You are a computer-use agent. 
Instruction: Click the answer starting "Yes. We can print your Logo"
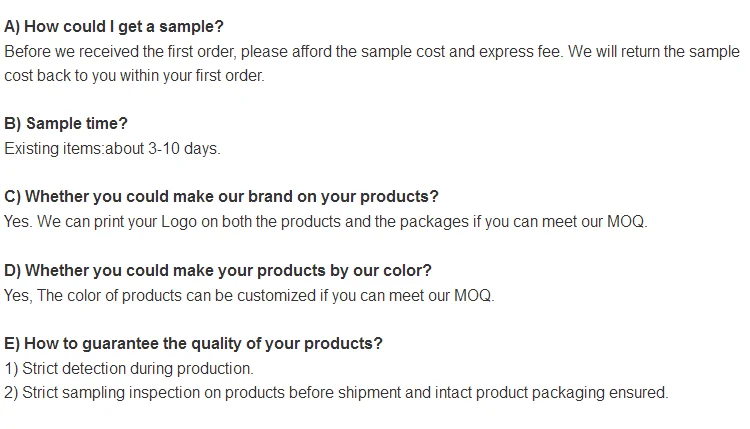tap(326, 221)
